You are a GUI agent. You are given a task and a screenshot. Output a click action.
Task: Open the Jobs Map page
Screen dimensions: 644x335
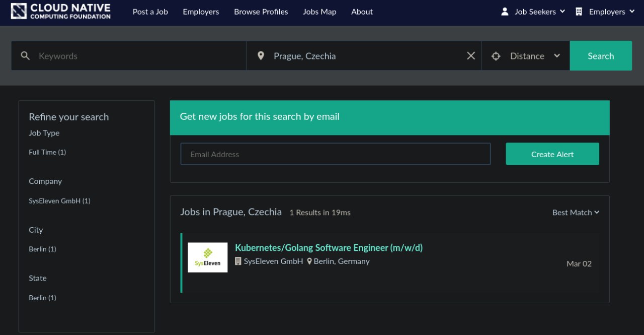pyautogui.click(x=319, y=12)
